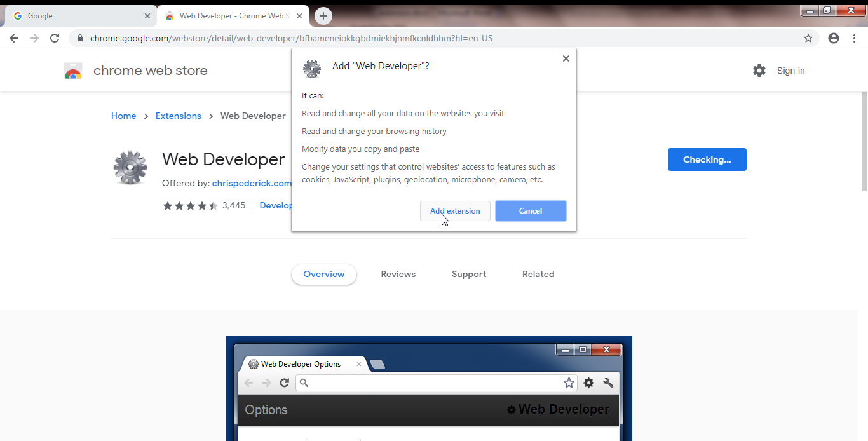Go to the Home breadcrumb link

123,116
